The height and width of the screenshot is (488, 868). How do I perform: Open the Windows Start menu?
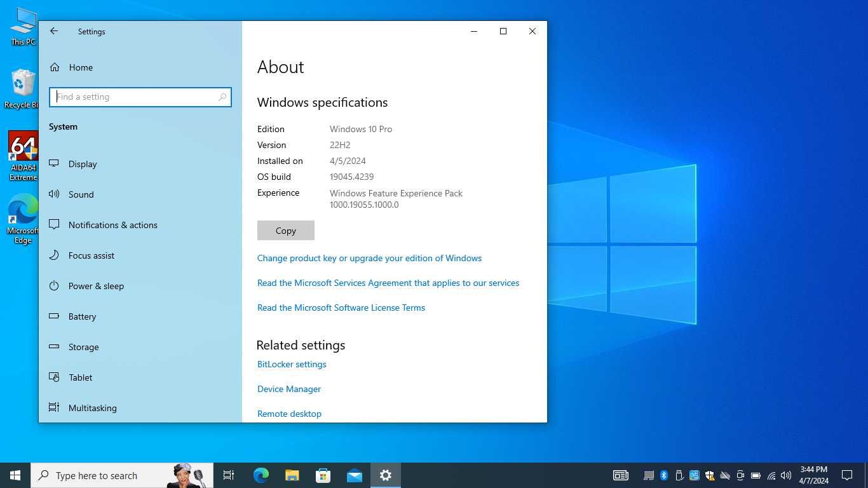tap(15, 475)
